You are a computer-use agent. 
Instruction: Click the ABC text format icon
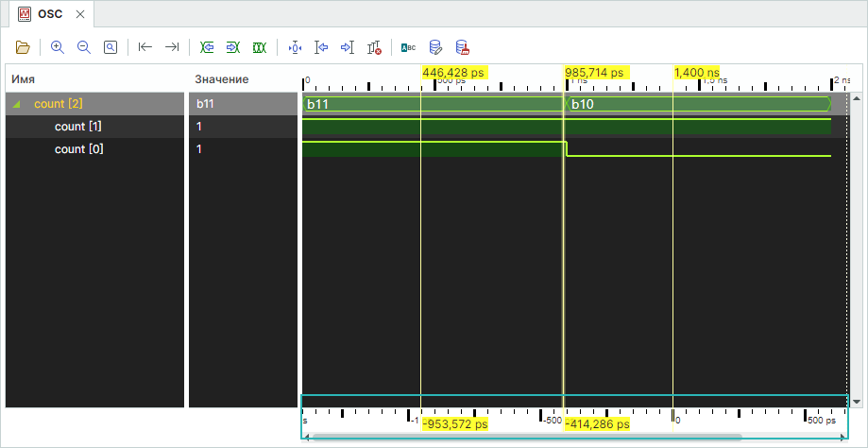(x=408, y=47)
